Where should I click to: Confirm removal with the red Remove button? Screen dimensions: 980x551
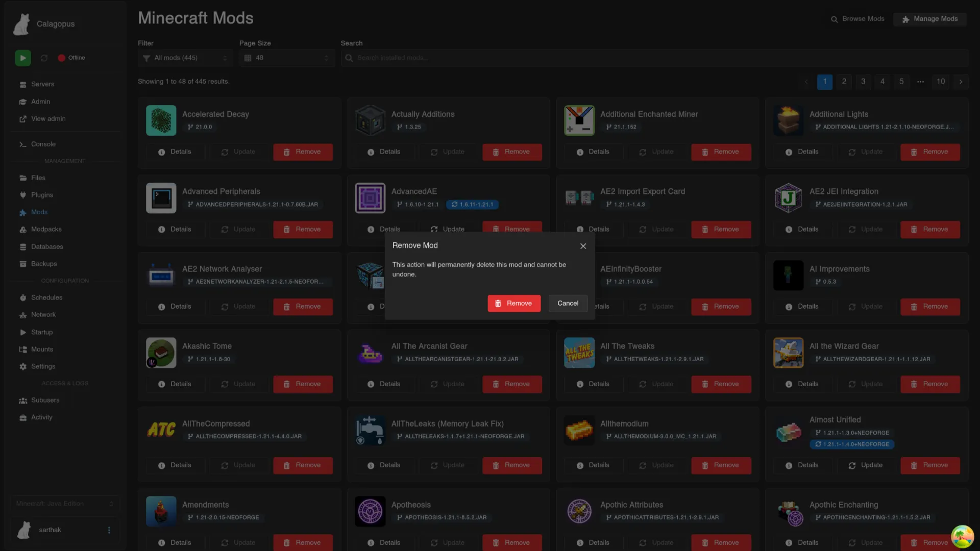click(513, 304)
